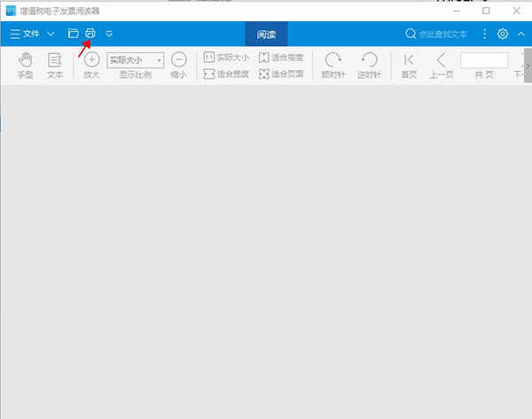532x419 pixels.
Task: Go to the first page
Action: tap(409, 66)
